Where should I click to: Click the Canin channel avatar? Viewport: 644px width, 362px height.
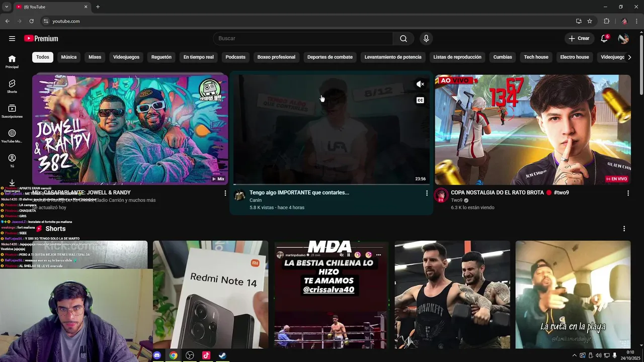click(x=240, y=196)
